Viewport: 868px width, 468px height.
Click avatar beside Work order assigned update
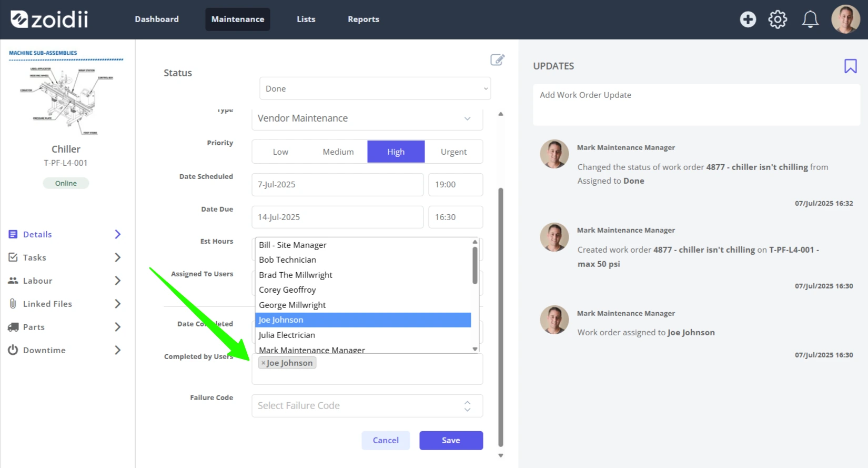[554, 320]
